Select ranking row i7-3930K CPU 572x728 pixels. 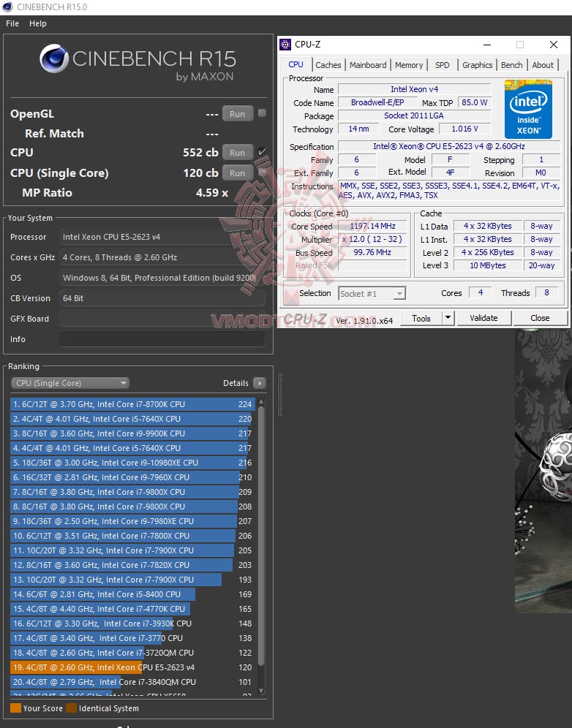tap(133, 623)
